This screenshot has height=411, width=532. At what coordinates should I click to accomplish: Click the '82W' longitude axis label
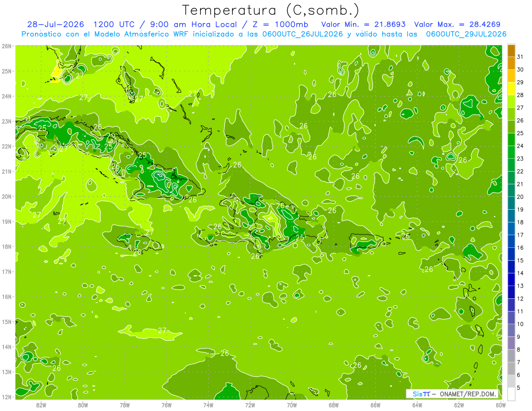point(41,404)
